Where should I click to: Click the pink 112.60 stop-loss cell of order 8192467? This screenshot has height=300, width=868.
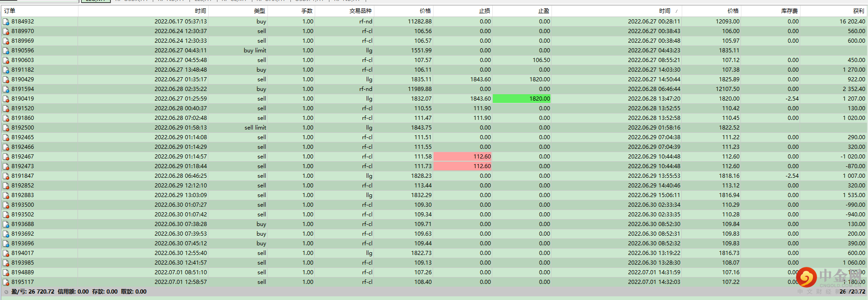click(x=462, y=157)
